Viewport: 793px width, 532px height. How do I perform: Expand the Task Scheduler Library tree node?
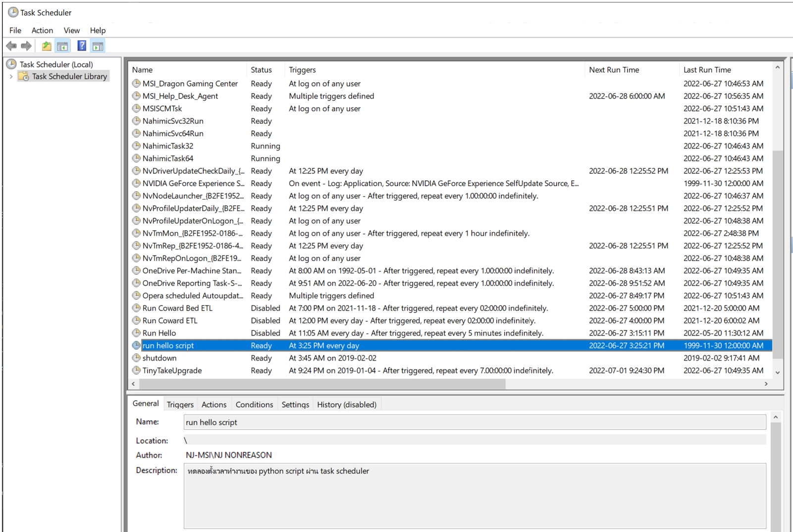[x=11, y=76]
